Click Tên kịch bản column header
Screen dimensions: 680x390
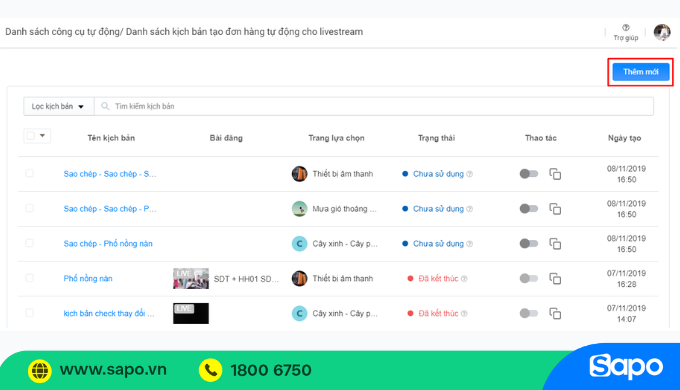(111, 138)
